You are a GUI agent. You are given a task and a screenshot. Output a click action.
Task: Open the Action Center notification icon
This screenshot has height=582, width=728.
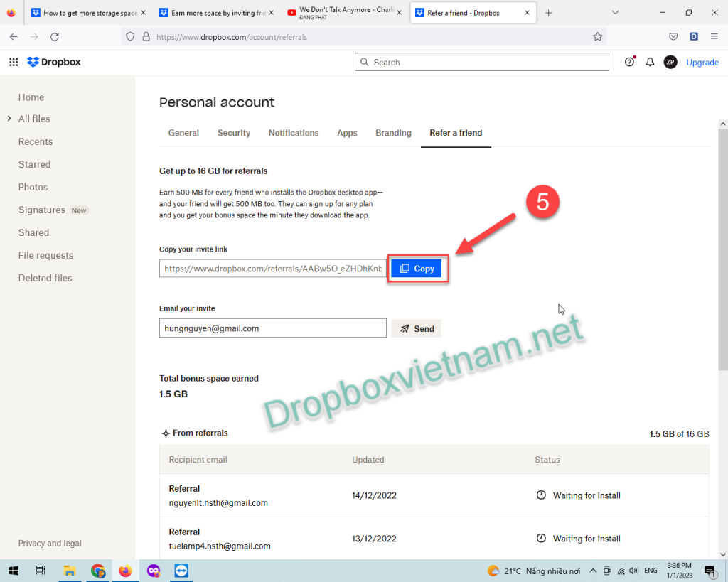pos(710,571)
